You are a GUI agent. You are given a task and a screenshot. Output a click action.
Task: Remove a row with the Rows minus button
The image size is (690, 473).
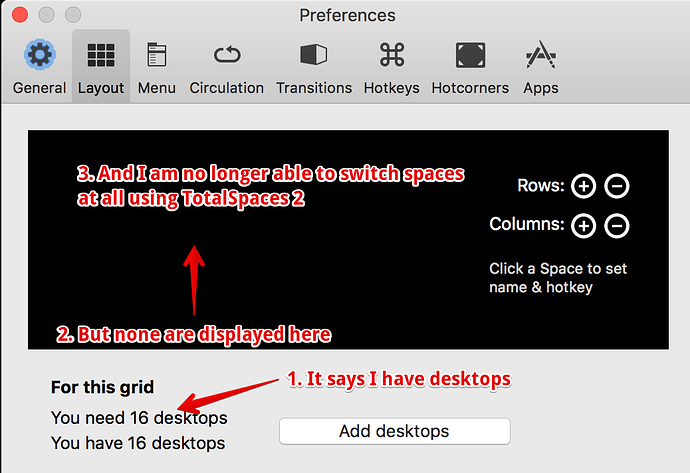(617, 186)
